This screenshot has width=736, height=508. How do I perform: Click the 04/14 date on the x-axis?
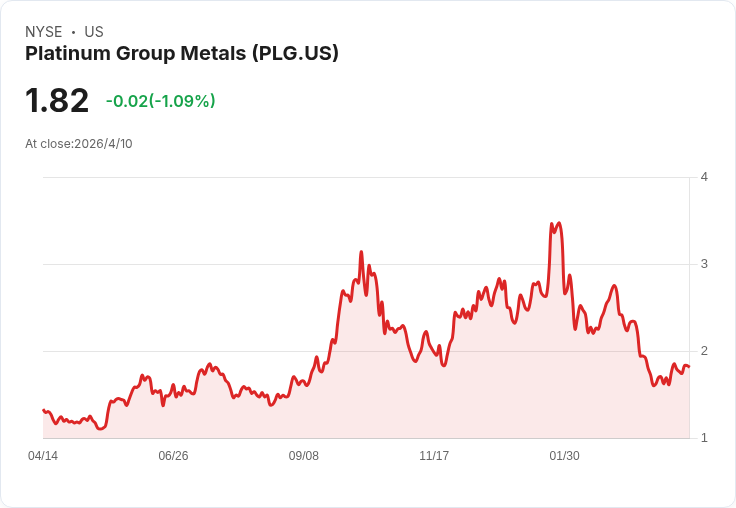(x=43, y=456)
